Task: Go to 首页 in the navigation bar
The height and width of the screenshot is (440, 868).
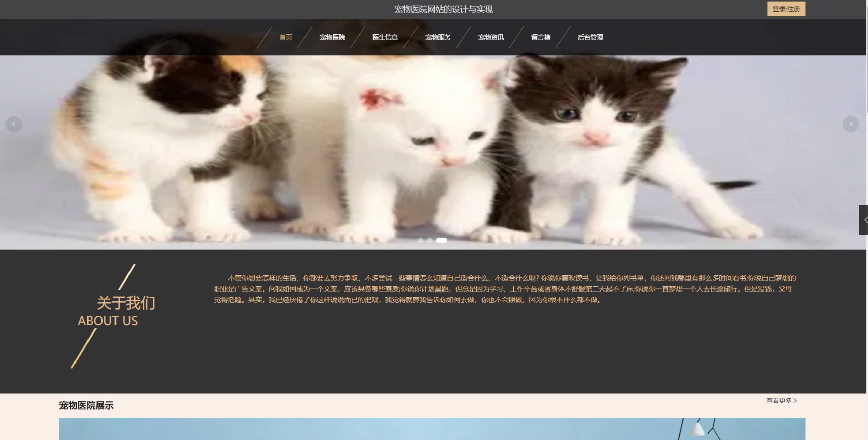Action: pos(286,37)
